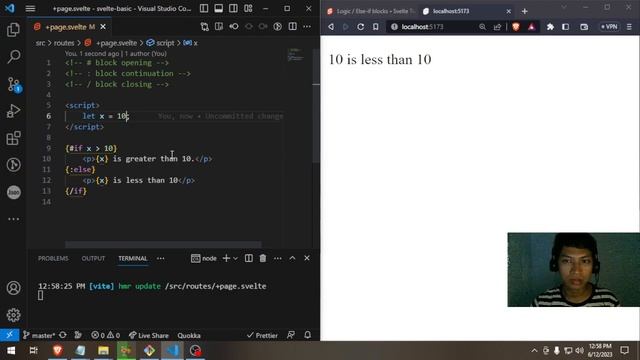The width and height of the screenshot is (640, 360).
Task: Click the Quokka status bar item
Action: pos(189,336)
